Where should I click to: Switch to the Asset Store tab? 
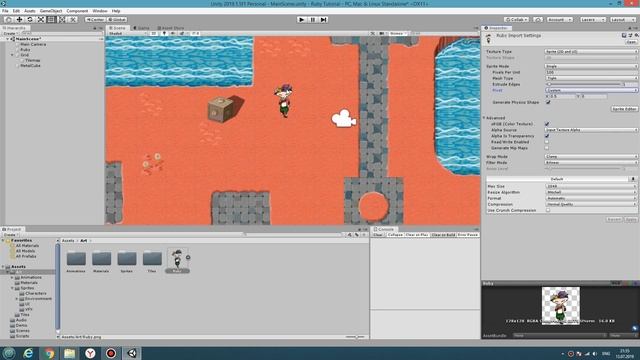[x=171, y=28]
